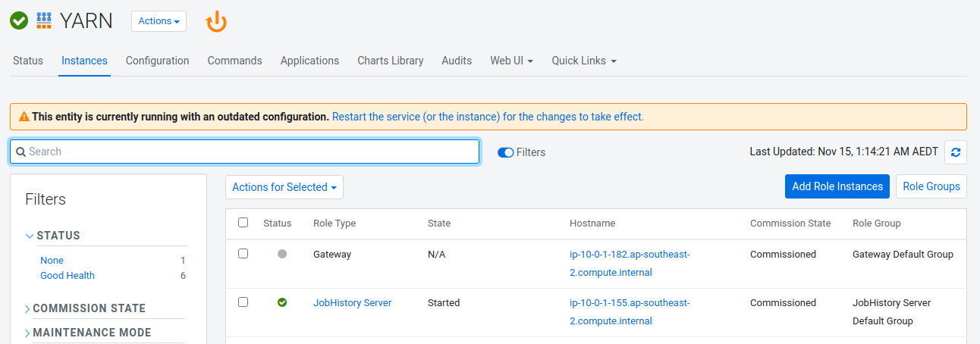Check the select-all header checkbox

(x=243, y=223)
